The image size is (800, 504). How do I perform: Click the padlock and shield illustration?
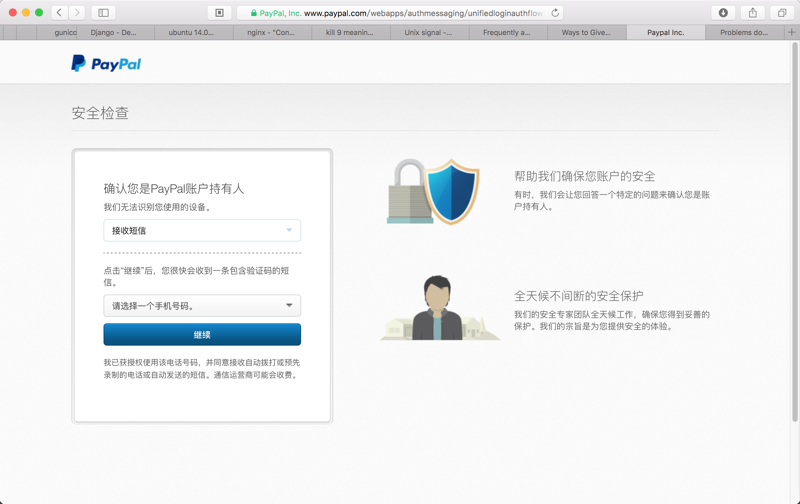[433, 191]
